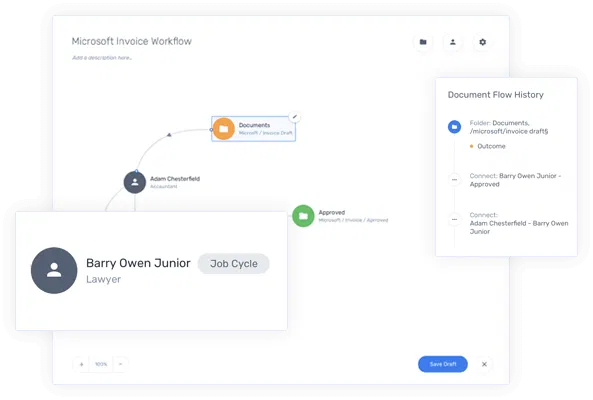Click the Save Draft button

click(443, 364)
